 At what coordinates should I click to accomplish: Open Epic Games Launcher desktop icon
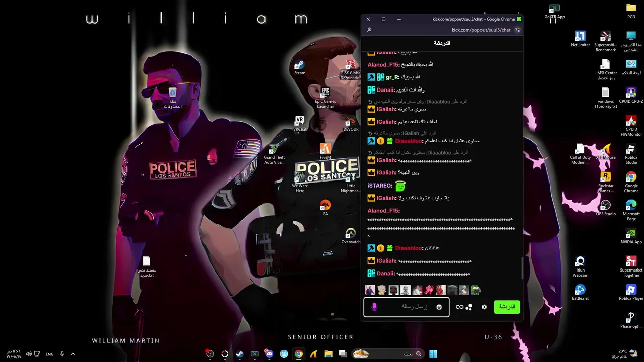click(326, 98)
